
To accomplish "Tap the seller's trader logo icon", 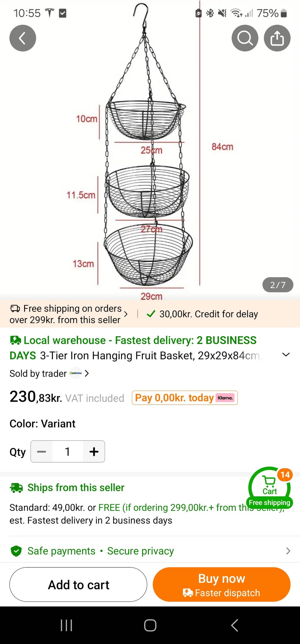I will [76, 373].
